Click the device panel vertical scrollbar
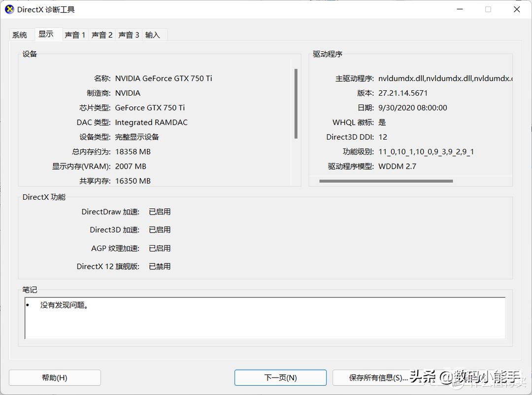The width and height of the screenshot is (532, 395). [x=296, y=104]
